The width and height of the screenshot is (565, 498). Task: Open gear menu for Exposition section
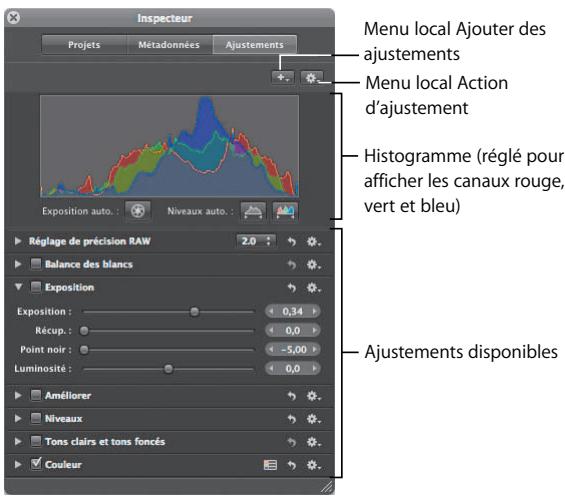pos(313,288)
